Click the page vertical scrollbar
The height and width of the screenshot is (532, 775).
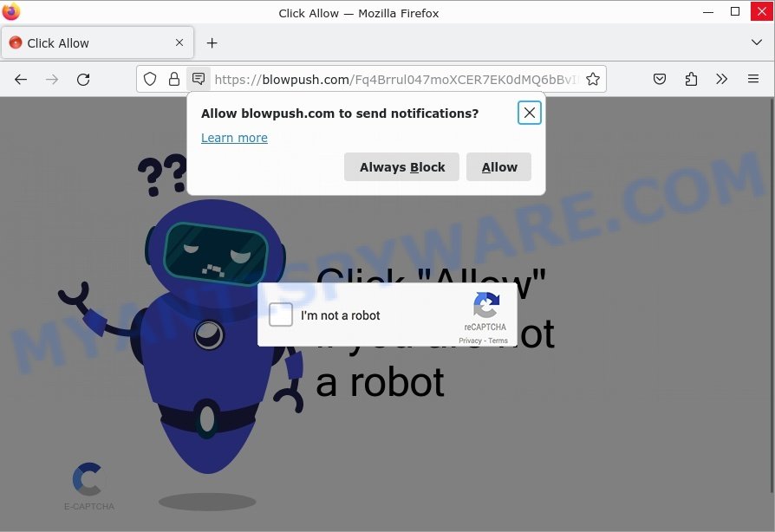pyautogui.click(x=771, y=295)
